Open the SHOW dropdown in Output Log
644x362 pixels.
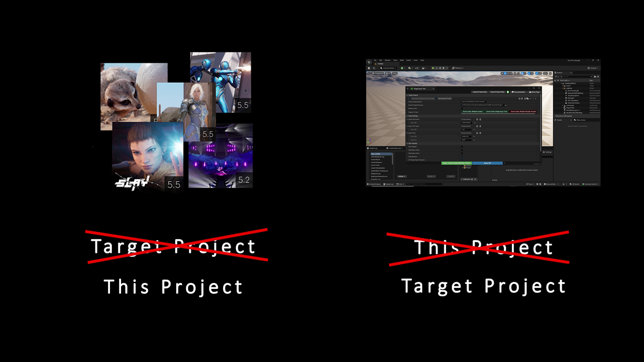[402, 176]
